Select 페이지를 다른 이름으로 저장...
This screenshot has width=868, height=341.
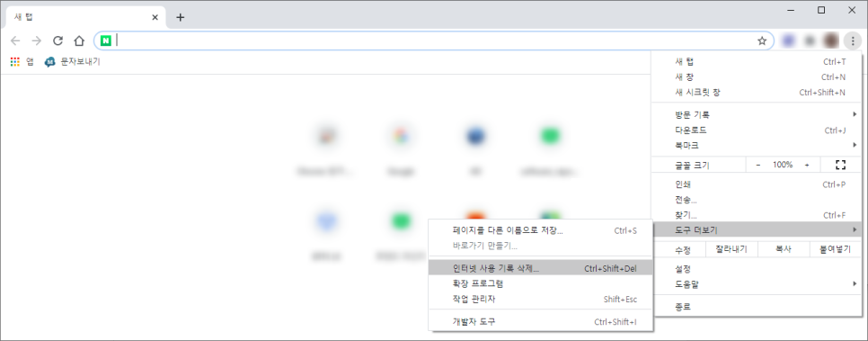pyautogui.click(x=540, y=230)
